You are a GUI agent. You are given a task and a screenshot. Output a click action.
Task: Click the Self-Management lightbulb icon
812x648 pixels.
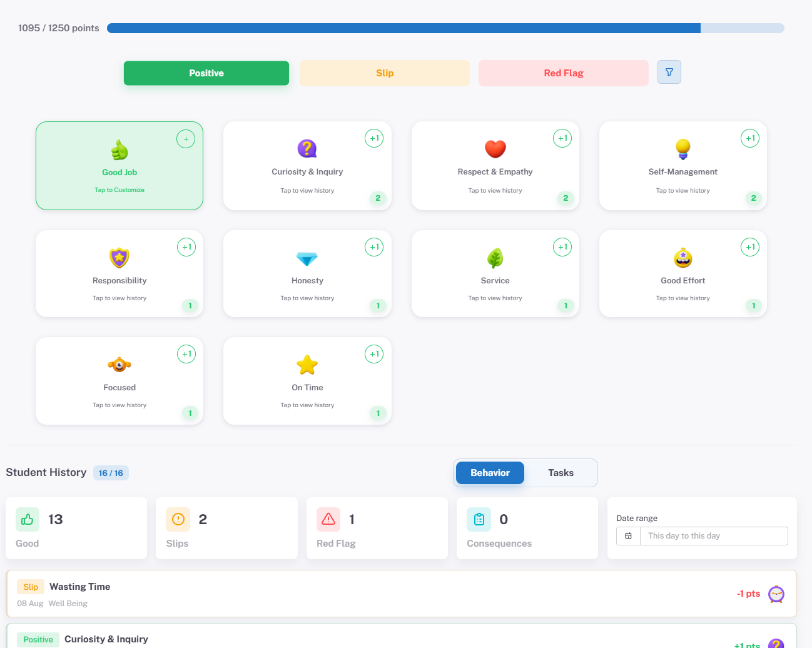point(683,149)
